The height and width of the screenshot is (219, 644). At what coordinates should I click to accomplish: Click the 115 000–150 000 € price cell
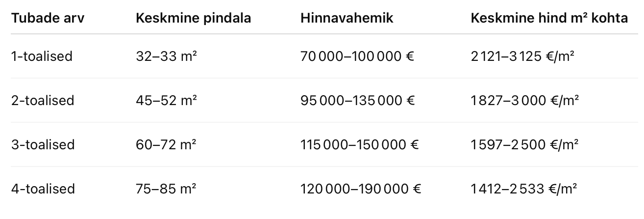click(360, 145)
